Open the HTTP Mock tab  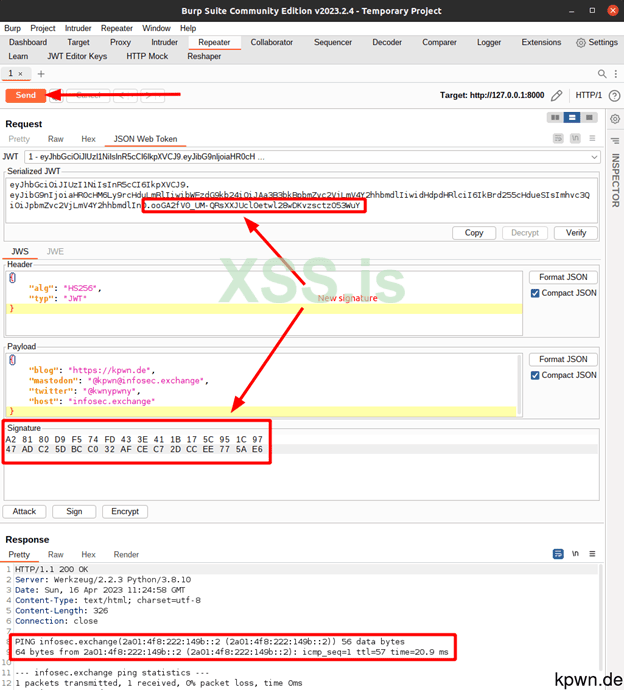[x=147, y=56]
